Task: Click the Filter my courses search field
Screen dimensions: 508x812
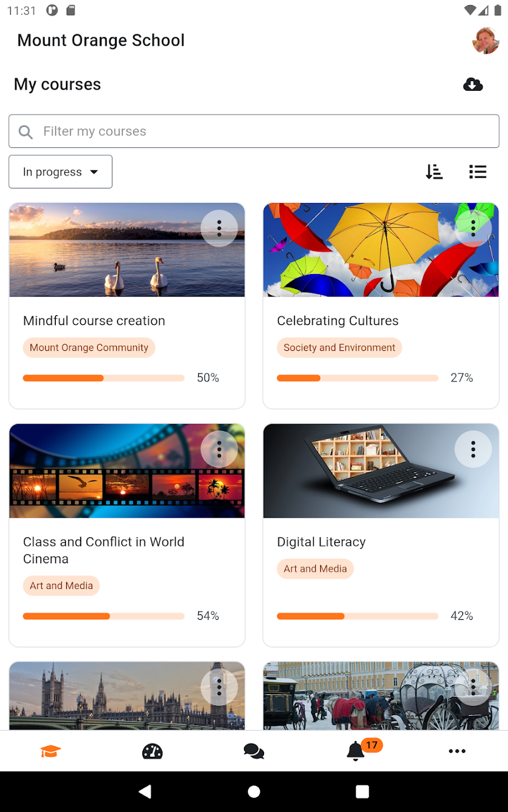Action: [254, 131]
